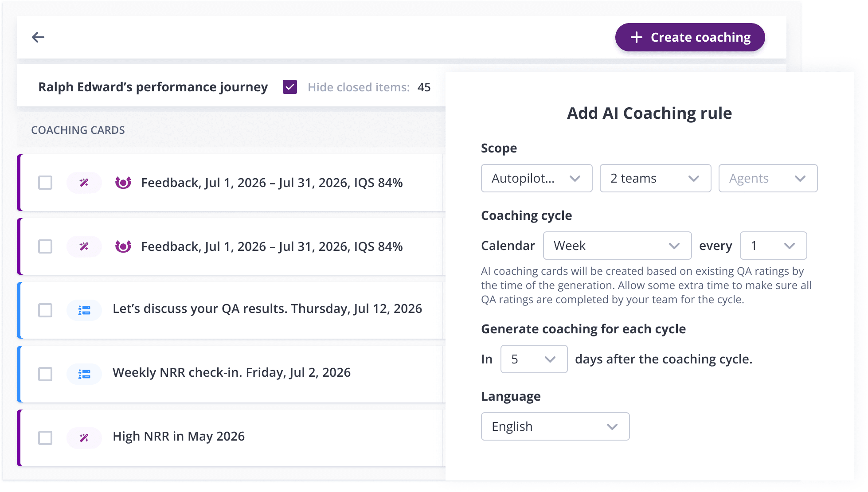The height and width of the screenshot is (492, 868).
Task: Click the Create coaching button
Action: 690,37
